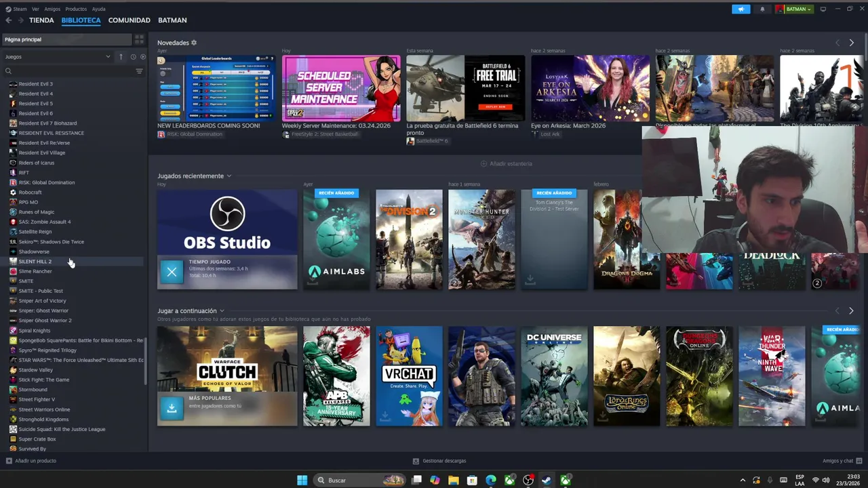868x488 pixels.
Task: Switch to the TIENDA tab
Action: point(41,20)
